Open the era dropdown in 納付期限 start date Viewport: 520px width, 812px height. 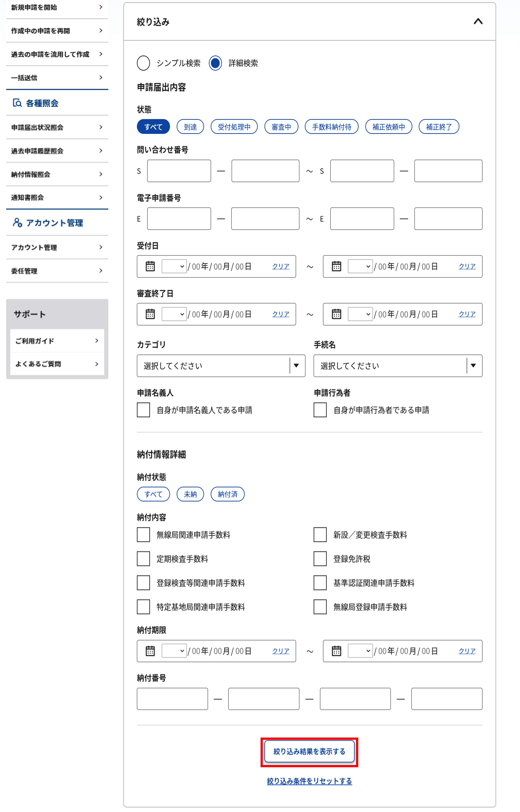[x=174, y=651]
